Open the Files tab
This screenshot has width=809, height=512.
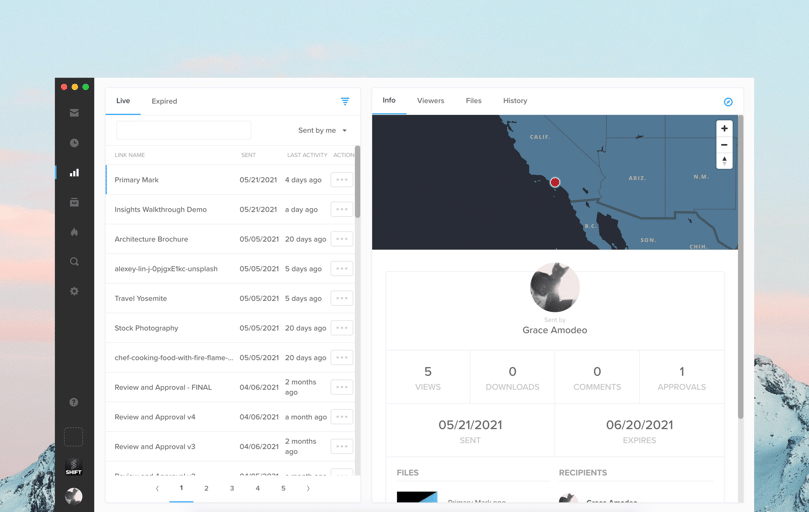[x=473, y=101]
